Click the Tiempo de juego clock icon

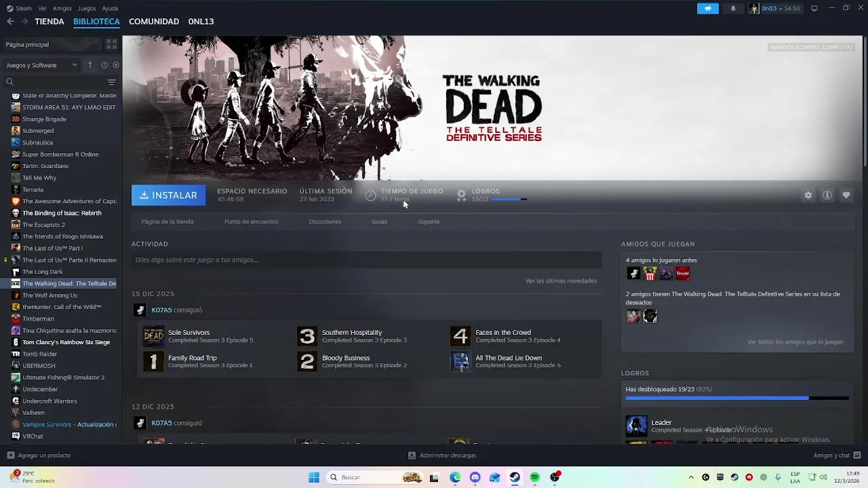[x=370, y=195]
